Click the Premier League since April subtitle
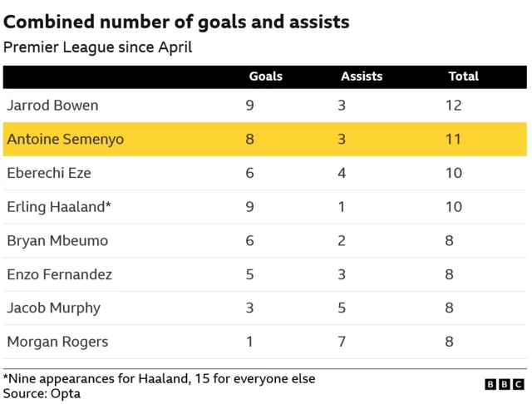 [98, 47]
